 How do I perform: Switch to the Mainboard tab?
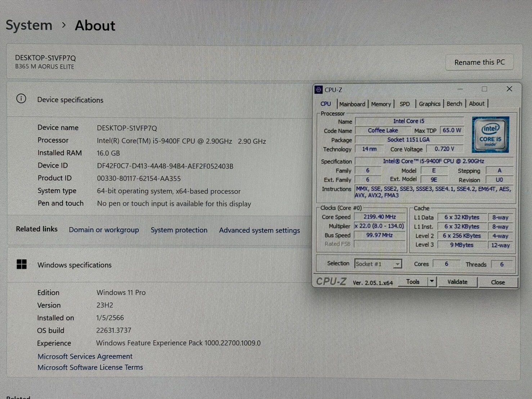pos(352,104)
